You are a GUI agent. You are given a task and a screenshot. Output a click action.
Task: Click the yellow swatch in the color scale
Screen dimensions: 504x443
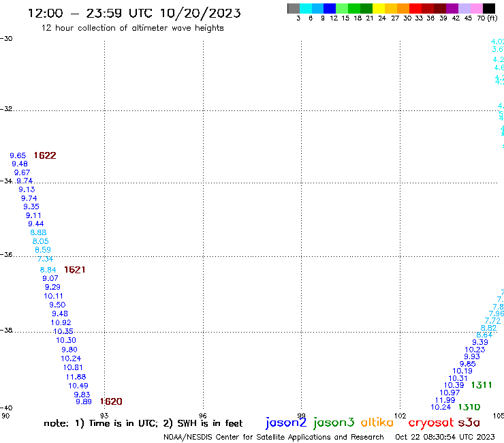[x=379, y=8]
